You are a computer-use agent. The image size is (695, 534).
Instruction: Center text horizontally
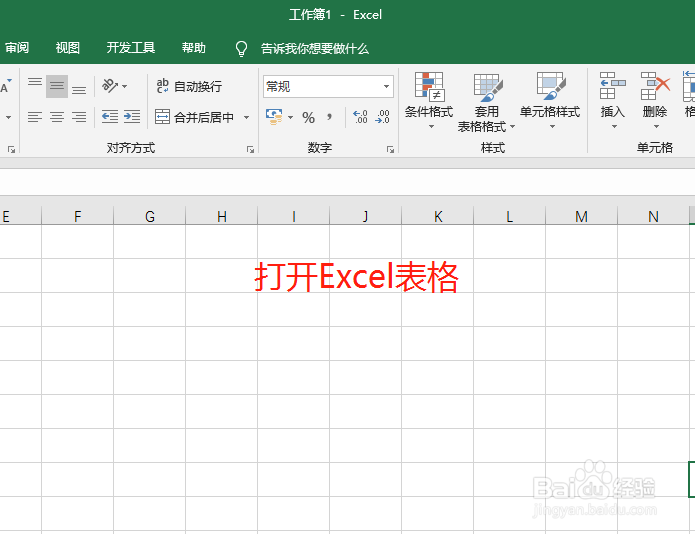[57, 117]
